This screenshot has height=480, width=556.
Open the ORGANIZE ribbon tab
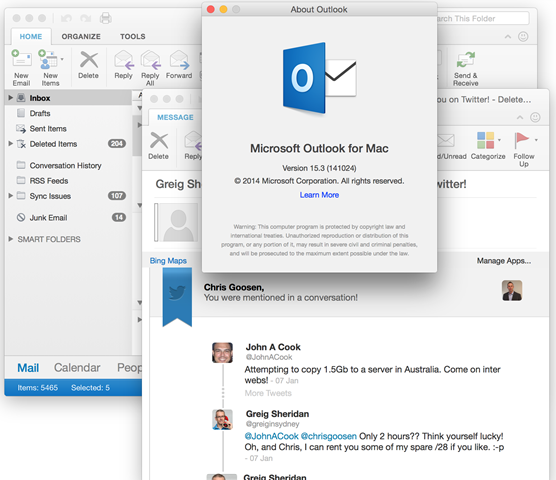coord(81,37)
